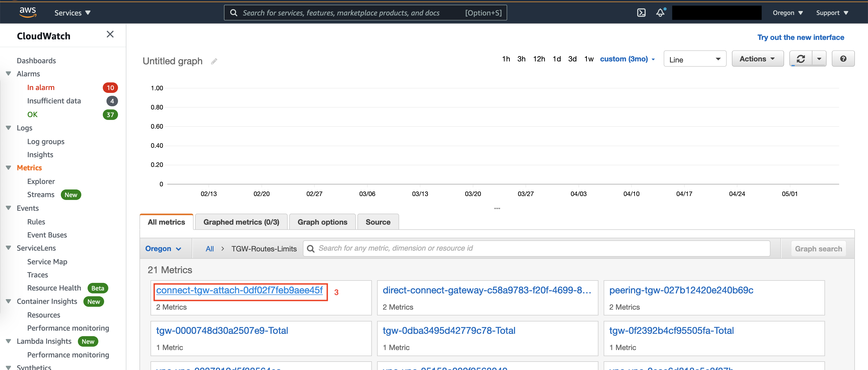This screenshot has width=868, height=370.
Task: Open the connect-tgw-attach-0df02f7feb9aee45f metric link
Action: click(x=239, y=290)
